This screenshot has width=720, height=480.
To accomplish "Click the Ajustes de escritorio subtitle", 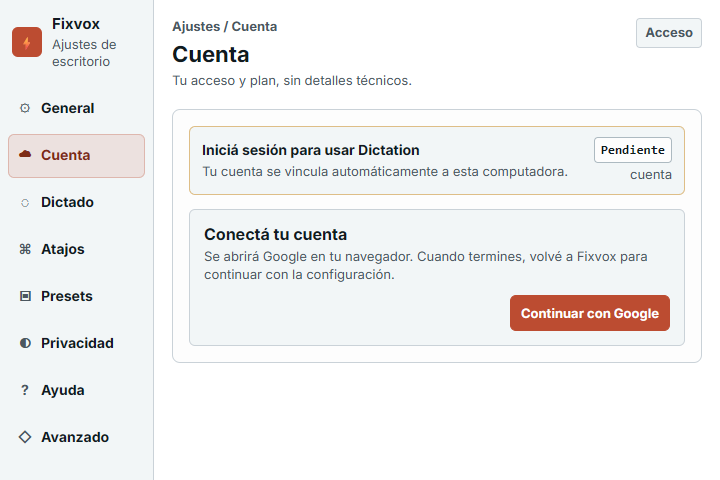I will [84, 53].
